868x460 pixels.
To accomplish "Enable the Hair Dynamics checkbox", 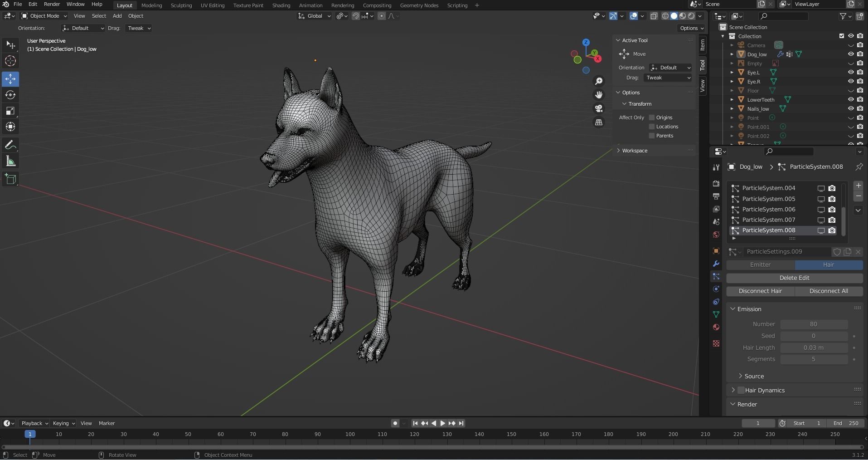I will [741, 390].
